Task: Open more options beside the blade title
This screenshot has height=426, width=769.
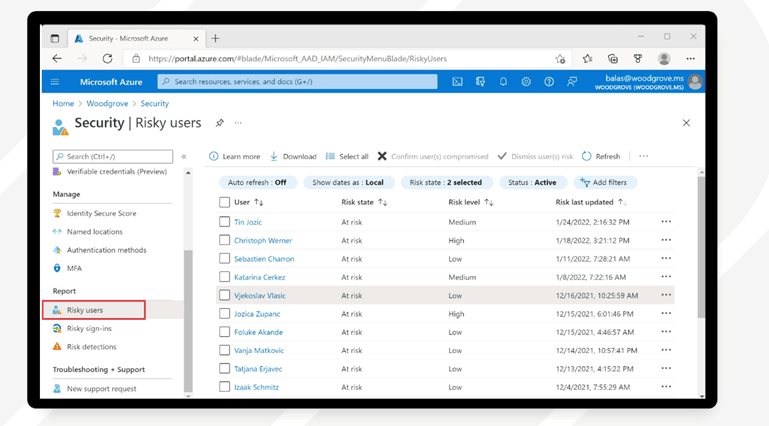Action: (x=238, y=123)
